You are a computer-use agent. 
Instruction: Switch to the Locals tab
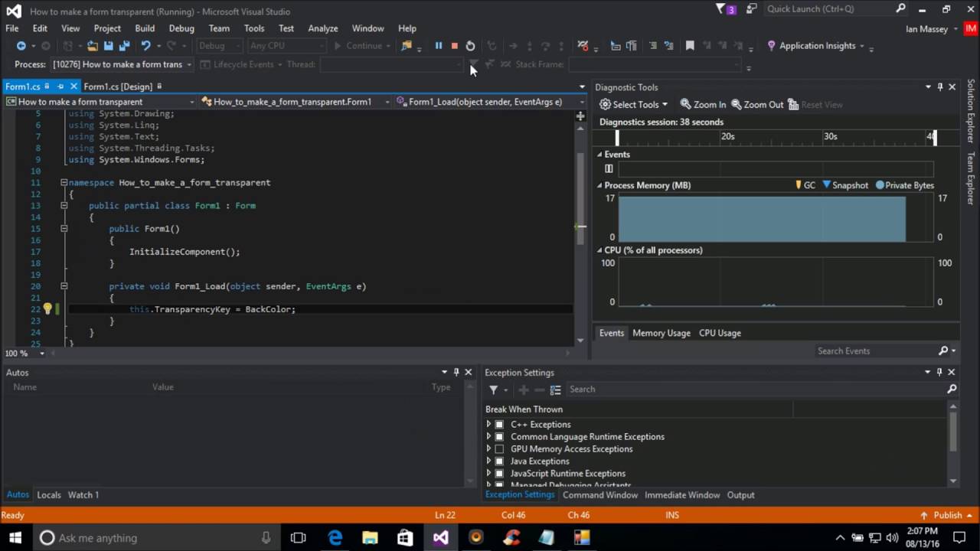tap(49, 495)
